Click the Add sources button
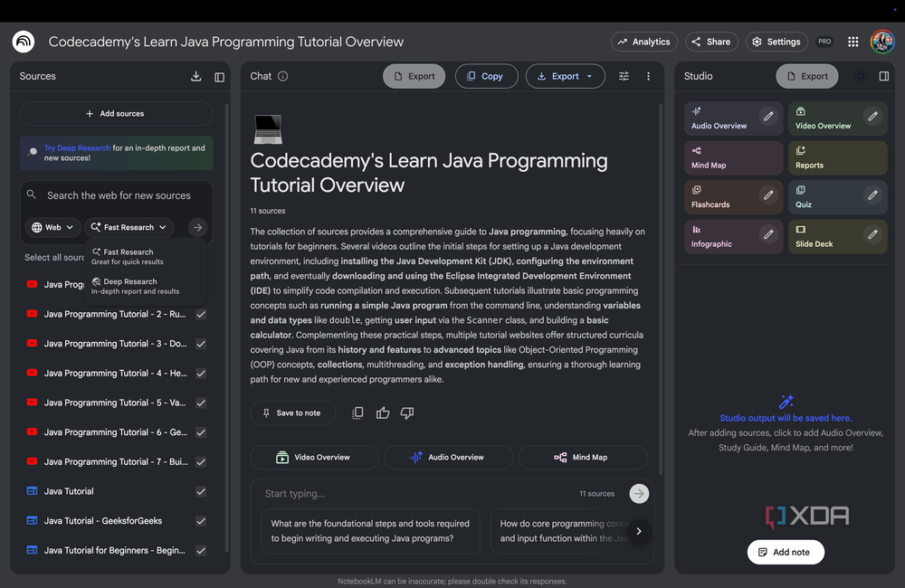905x588 pixels. (116, 114)
